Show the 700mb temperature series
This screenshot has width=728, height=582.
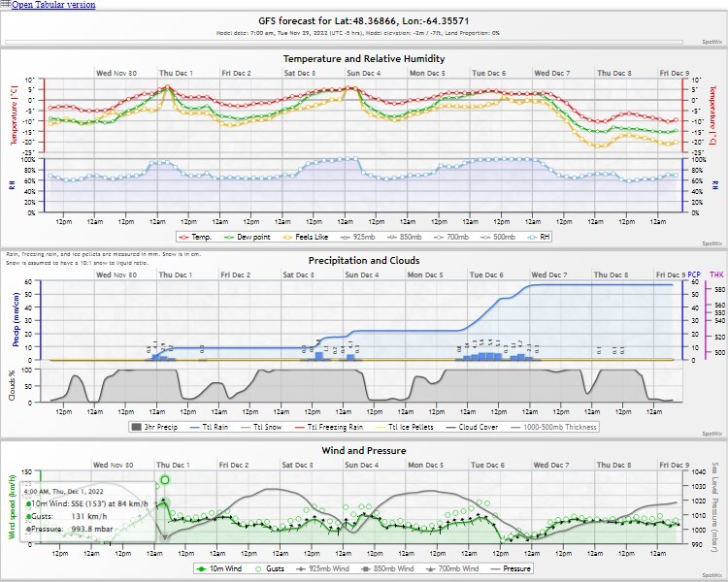click(451, 237)
